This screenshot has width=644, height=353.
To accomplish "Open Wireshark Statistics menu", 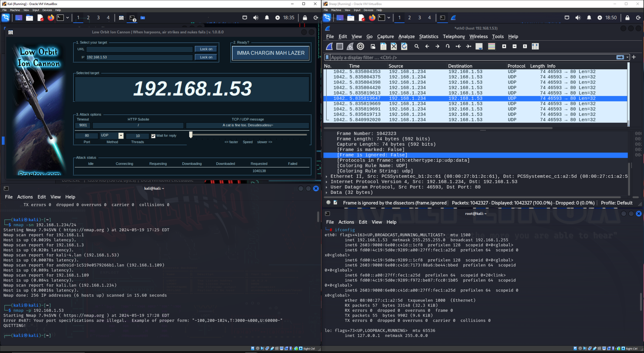I will (428, 37).
